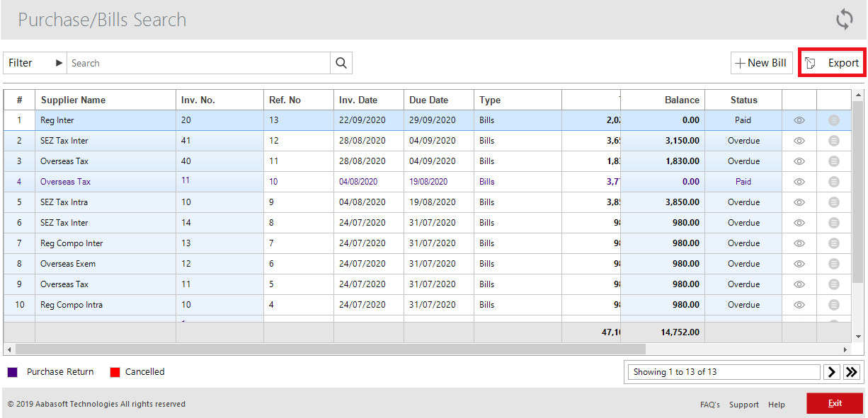Toggle the eye icon on row seven
Viewport: 868px width, 418px height.
pos(799,243)
